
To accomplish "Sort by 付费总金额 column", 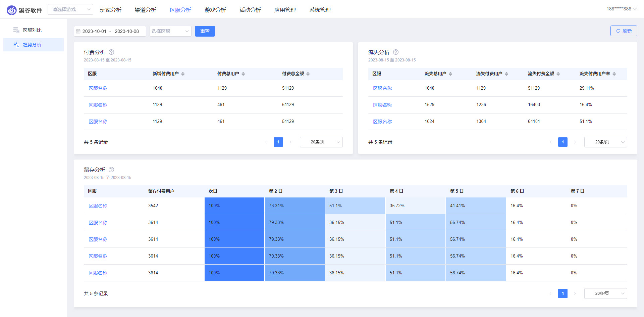I will pos(308,74).
